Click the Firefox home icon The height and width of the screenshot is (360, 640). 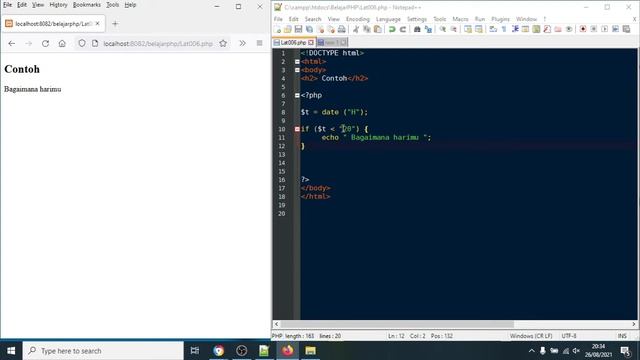62,43
